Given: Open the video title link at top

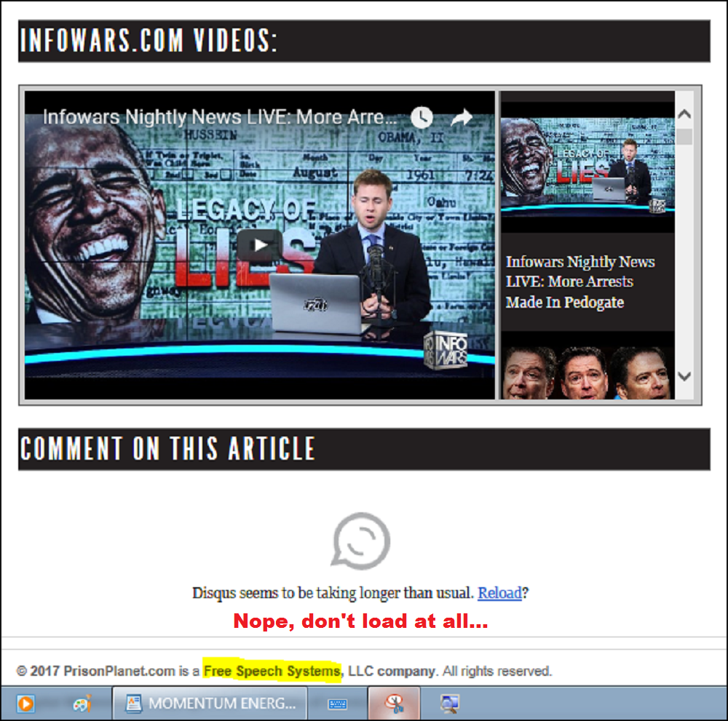Looking at the screenshot, I should 220,117.
